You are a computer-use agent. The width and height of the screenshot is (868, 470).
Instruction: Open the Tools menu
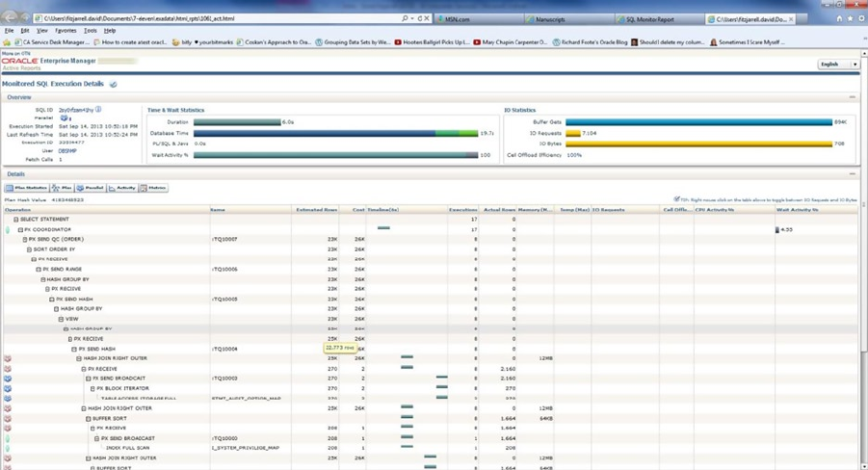(91, 31)
